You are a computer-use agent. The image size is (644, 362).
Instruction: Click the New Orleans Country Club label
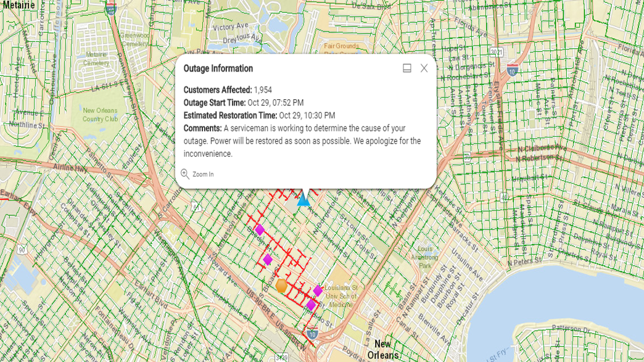point(100,115)
